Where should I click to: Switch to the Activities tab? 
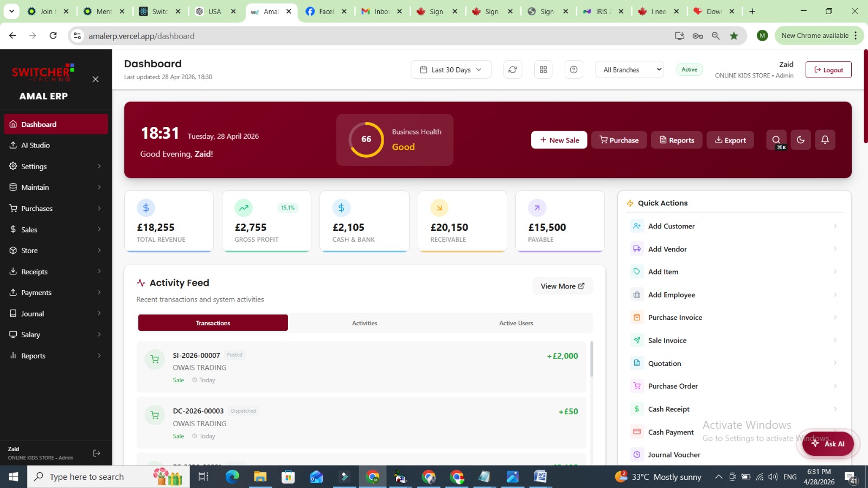pyautogui.click(x=364, y=323)
